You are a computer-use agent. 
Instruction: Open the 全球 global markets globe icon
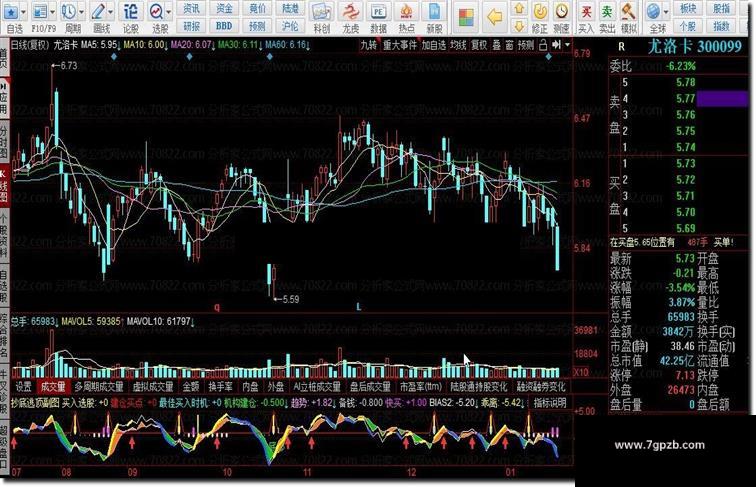coord(653,12)
